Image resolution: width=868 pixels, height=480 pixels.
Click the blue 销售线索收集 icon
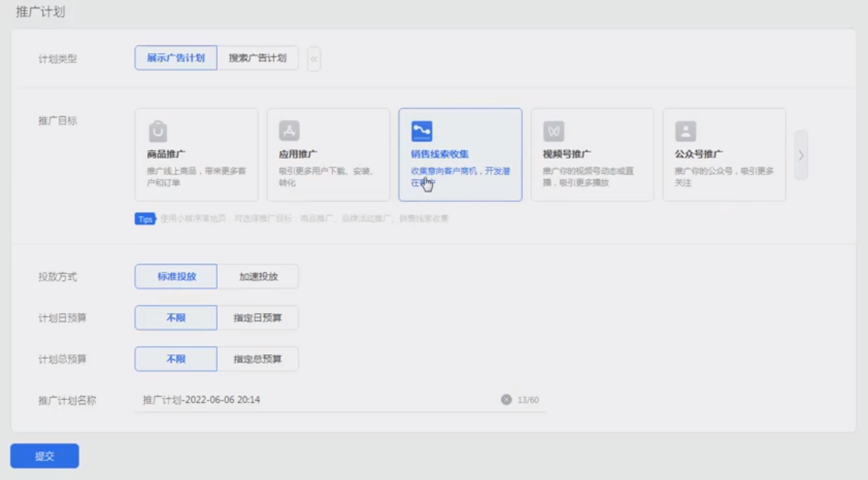[x=422, y=131]
